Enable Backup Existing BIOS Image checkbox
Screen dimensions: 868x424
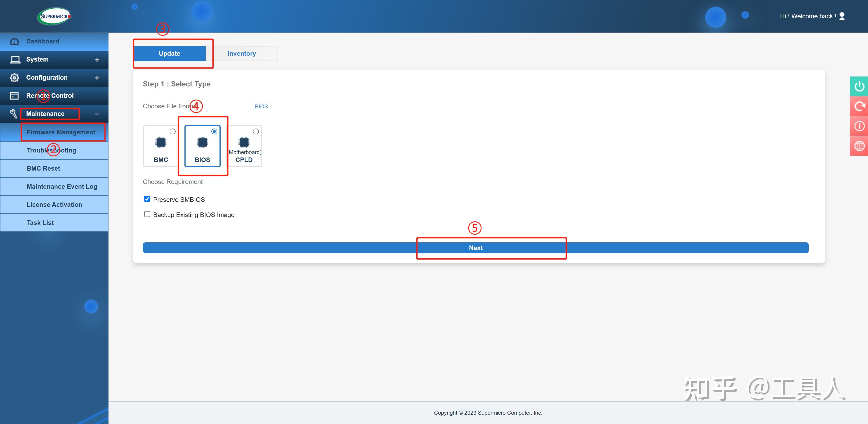pyautogui.click(x=147, y=214)
